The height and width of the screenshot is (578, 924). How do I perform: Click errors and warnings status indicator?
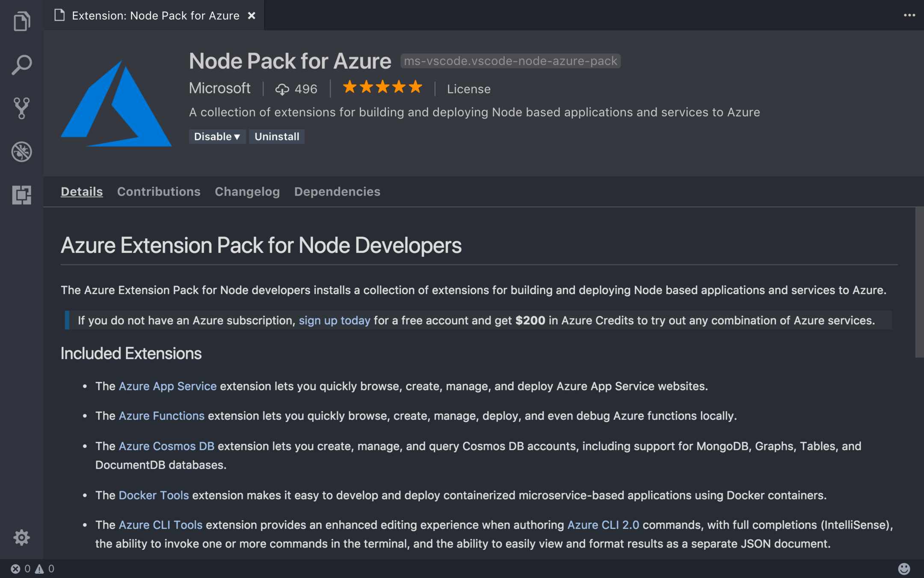coord(33,569)
